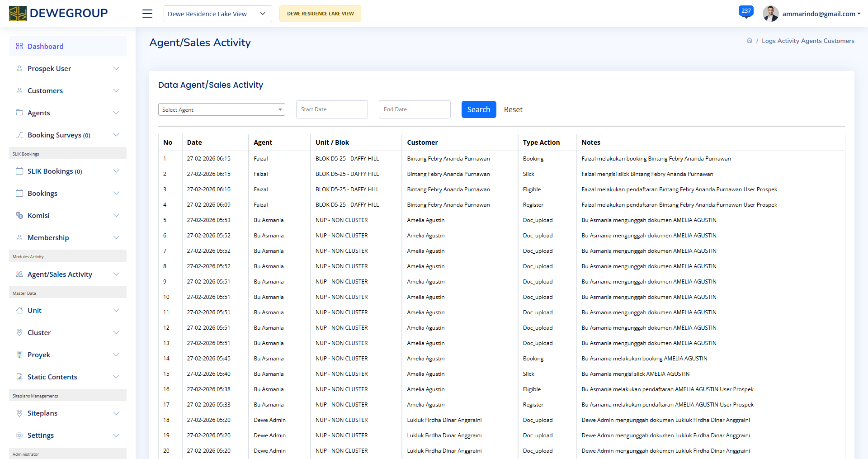Click the Reset link
Image resolution: width=868 pixels, height=459 pixels.
(x=513, y=109)
